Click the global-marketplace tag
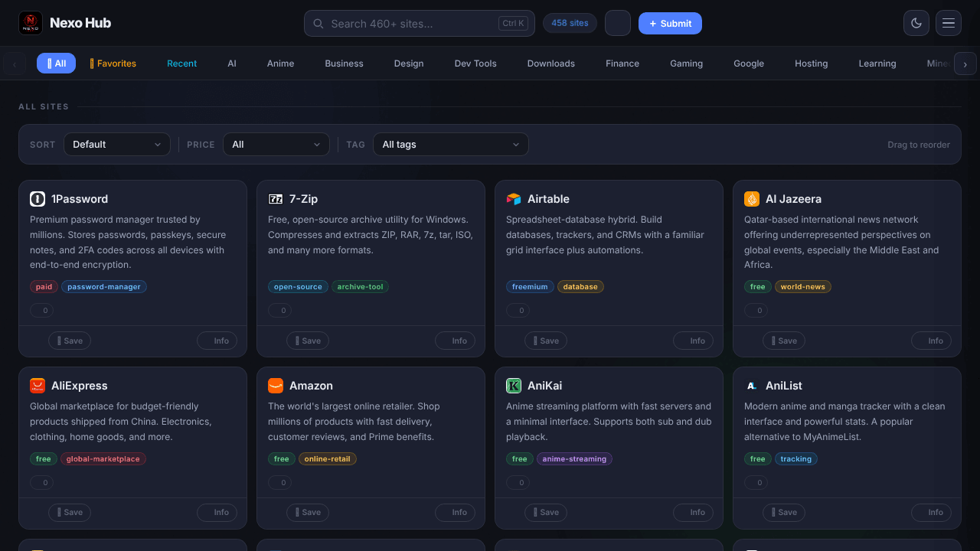The width and height of the screenshot is (980, 551). pos(103,459)
